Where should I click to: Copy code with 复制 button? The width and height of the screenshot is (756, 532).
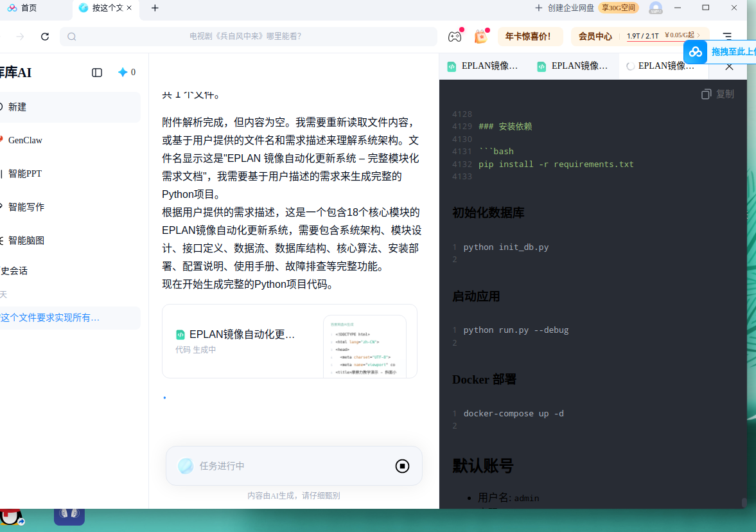coord(717,94)
